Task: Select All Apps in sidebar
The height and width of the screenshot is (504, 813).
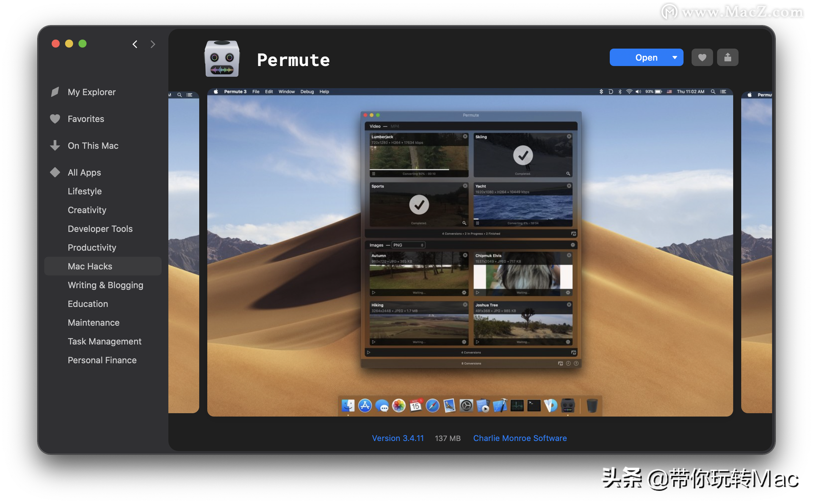Action: tap(84, 172)
